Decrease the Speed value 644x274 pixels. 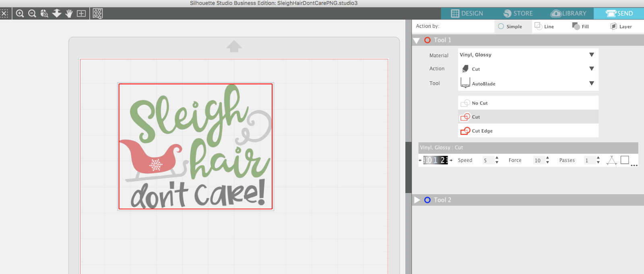[x=497, y=162]
